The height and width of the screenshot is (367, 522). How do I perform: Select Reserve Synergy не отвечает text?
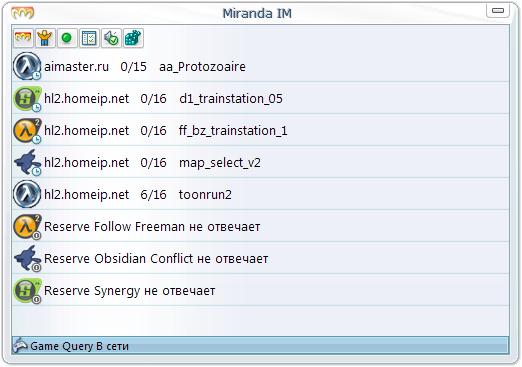coord(130,291)
